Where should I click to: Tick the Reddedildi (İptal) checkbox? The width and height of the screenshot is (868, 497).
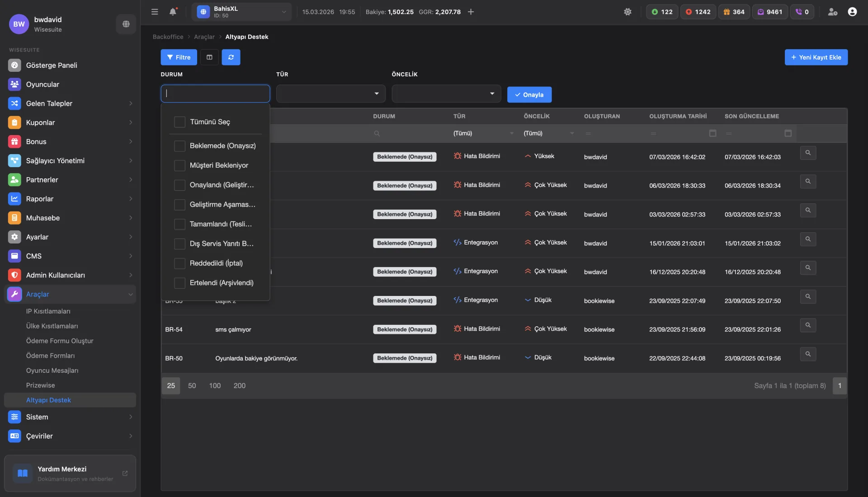[180, 263]
